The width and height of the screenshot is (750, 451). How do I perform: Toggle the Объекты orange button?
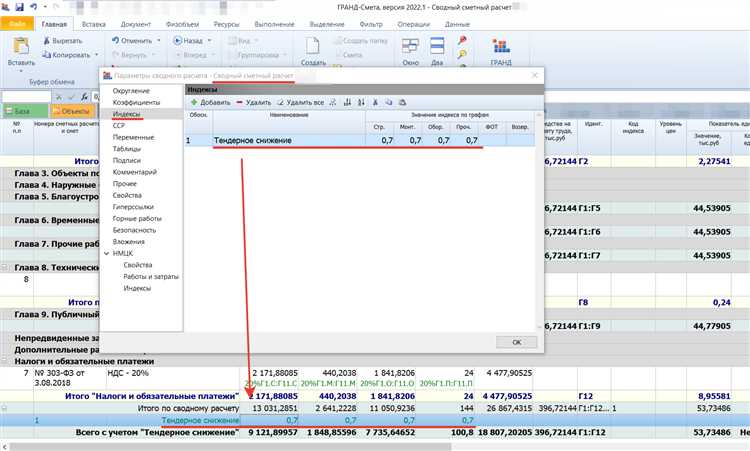pos(72,110)
